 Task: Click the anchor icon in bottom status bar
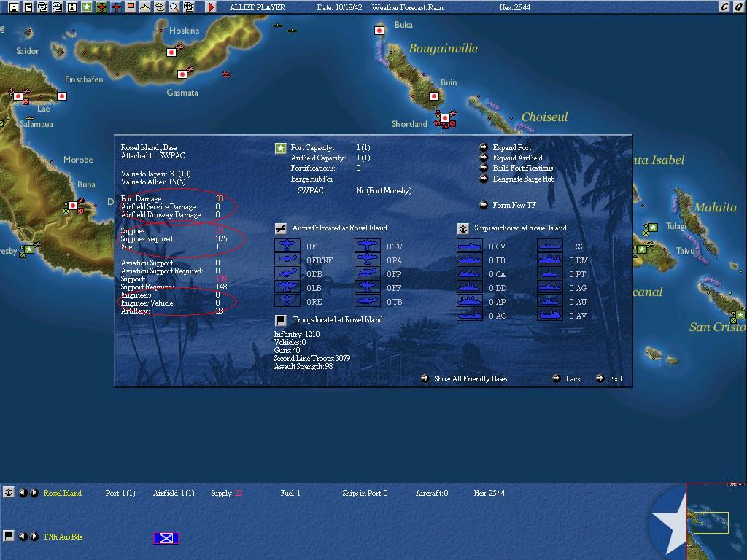tap(9, 492)
